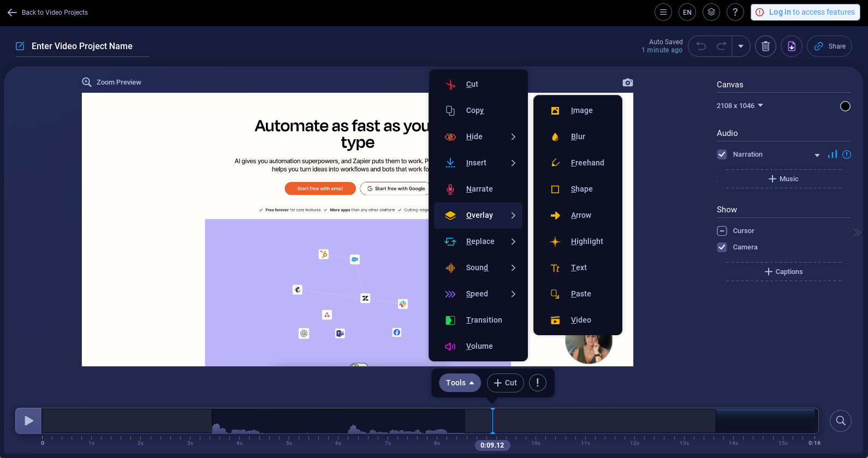Open the undo/redo history dropdown arrow
Viewport: 868px width, 458px height.
coord(741,46)
